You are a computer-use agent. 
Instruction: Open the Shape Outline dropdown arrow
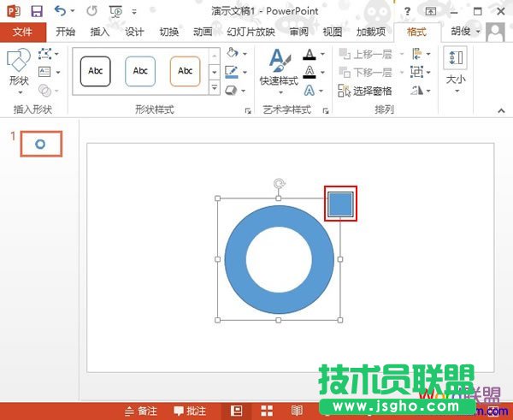[245, 73]
